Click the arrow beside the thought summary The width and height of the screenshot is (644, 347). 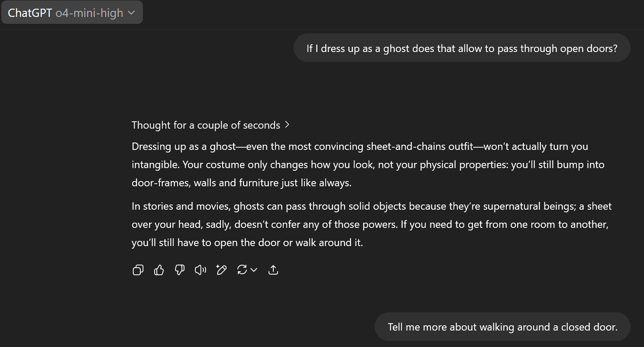(287, 125)
